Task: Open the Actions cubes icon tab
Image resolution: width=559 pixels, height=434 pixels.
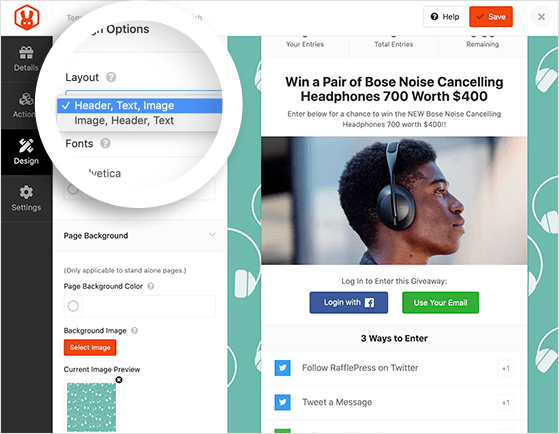Action: [26, 105]
